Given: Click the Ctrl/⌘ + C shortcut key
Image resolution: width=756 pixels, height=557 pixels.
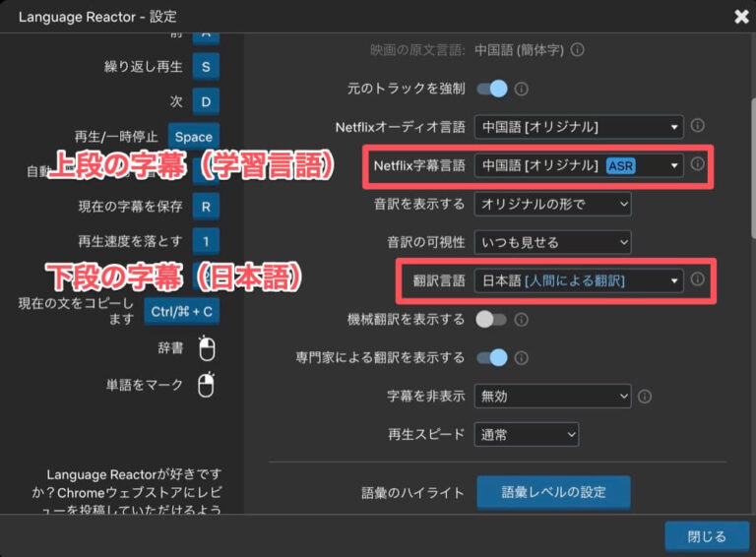Looking at the screenshot, I should pyautogui.click(x=182, y=311).
